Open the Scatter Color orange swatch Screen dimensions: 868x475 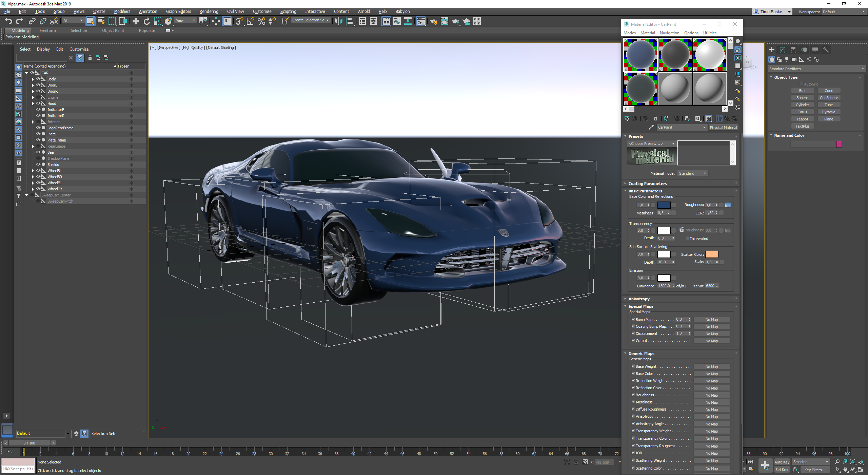coord(711,254)
